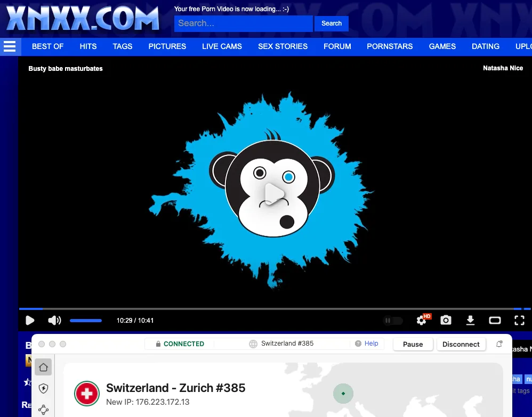The height and width of the screenshot is (417, 532).
Task: Click the lock icon next to CONNECTED
Action: point(158,344)
